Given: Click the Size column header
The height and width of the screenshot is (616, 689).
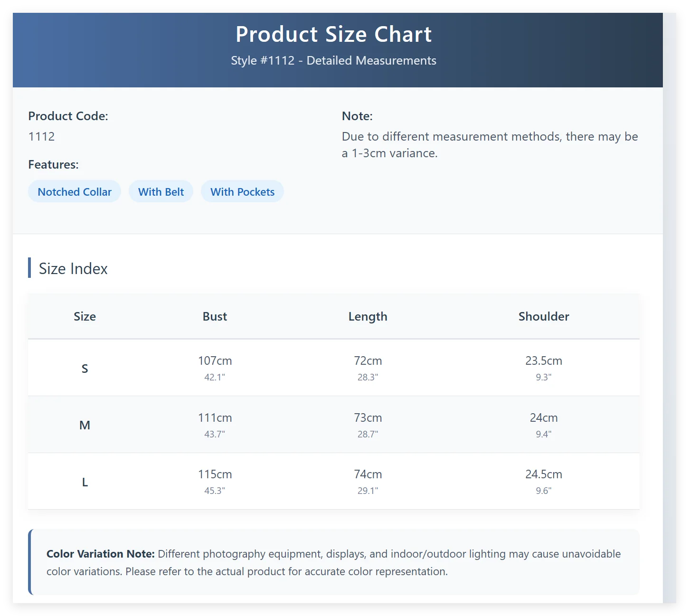Looking at the screenshot, I should tap(85, 316).
